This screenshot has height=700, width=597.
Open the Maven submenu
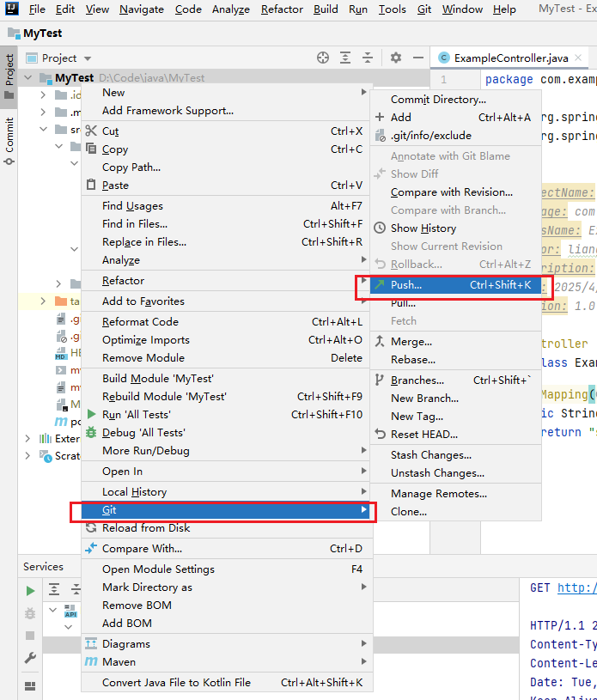point(228,661)
